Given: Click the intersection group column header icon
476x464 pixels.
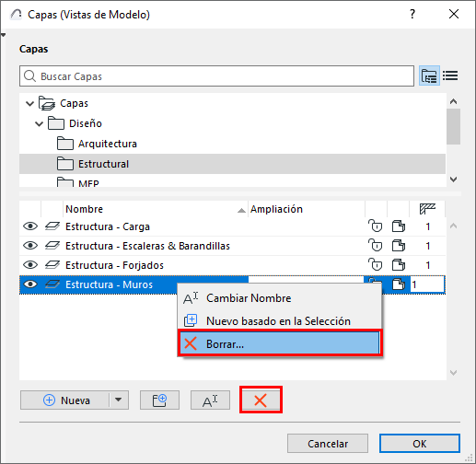Looking at the screenshot, I should (x=427, y=209).
